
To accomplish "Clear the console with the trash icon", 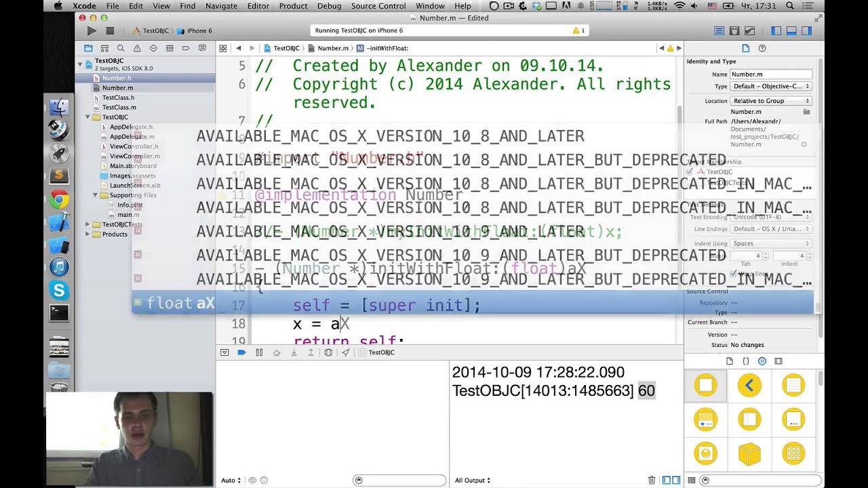I will coord(652,480).
